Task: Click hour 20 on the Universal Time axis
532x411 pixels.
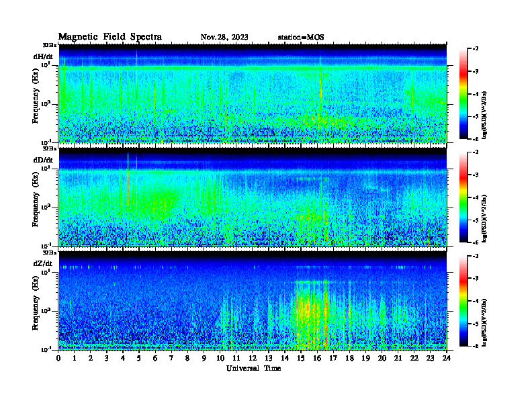Action: coord(382,359)
